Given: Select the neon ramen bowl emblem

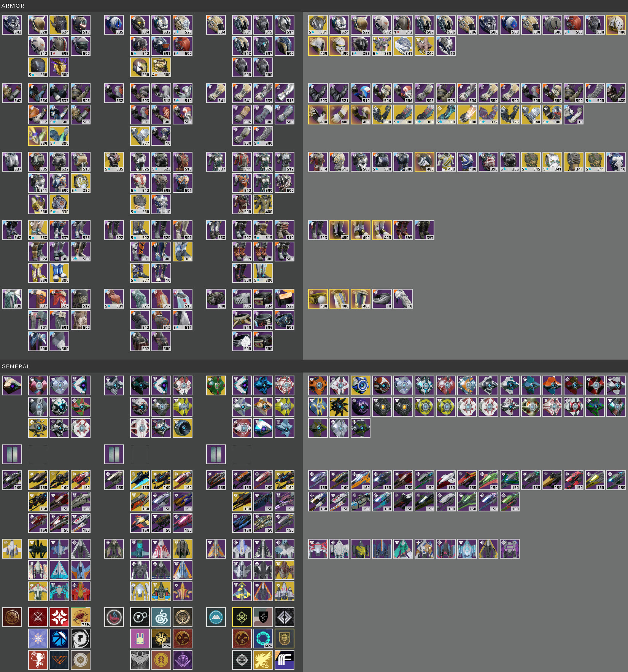Looking at the screenshot, I should click(114, 617).
